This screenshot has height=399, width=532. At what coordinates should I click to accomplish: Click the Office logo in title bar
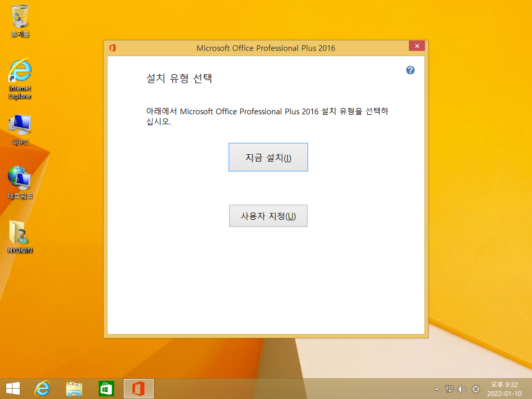(113, 48)
